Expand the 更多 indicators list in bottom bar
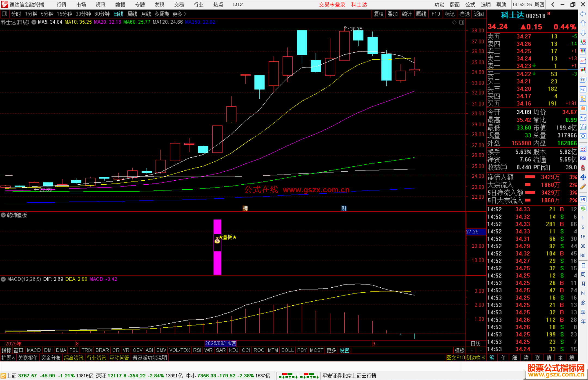This screenshot has height=380, width=588. (x=331, y=350)
